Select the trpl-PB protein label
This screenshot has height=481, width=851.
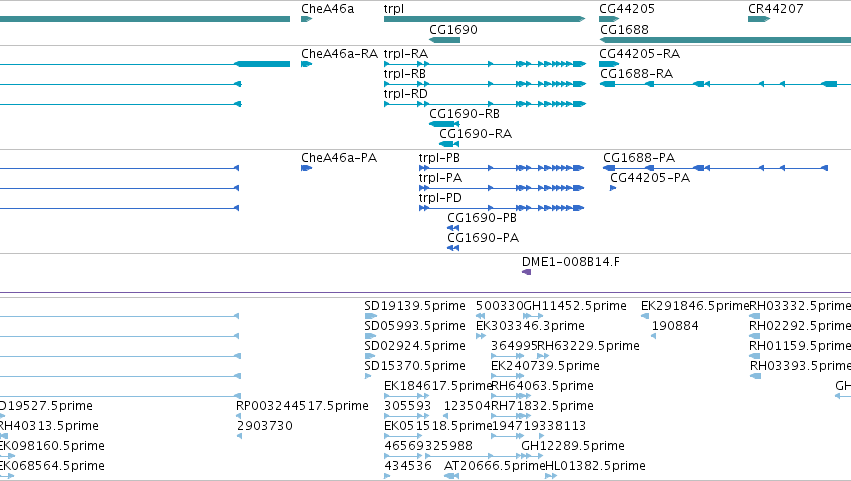click(x=439, y=158)
